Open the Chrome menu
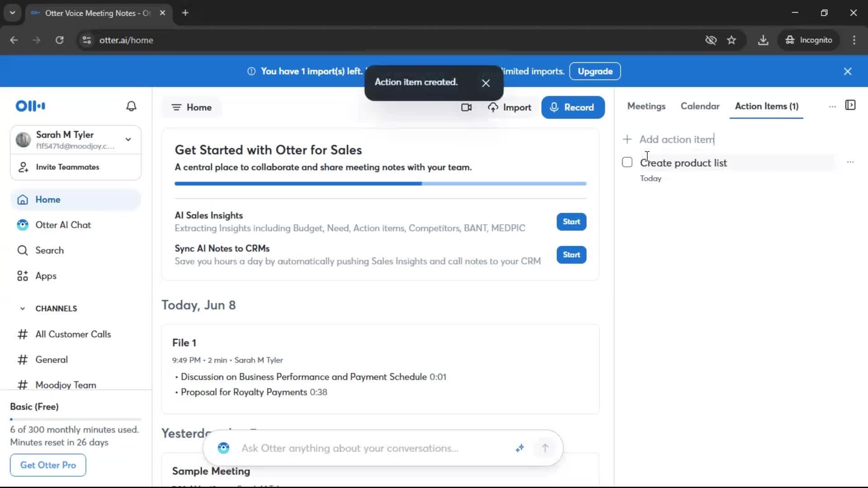Screen dimensions: 868x488 click(854, 40)
